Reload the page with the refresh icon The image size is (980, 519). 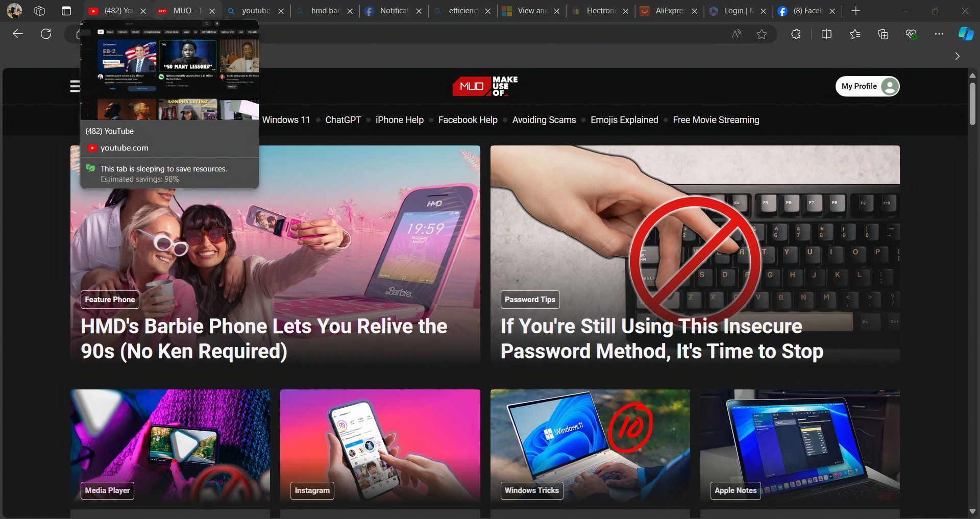[46, 34]
